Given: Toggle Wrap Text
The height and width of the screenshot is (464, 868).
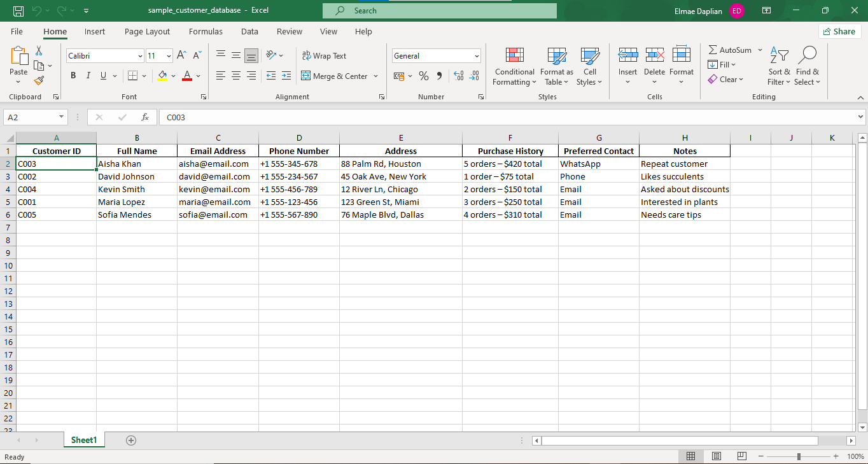Looking at the screenshot, I should tap(325, 56).
